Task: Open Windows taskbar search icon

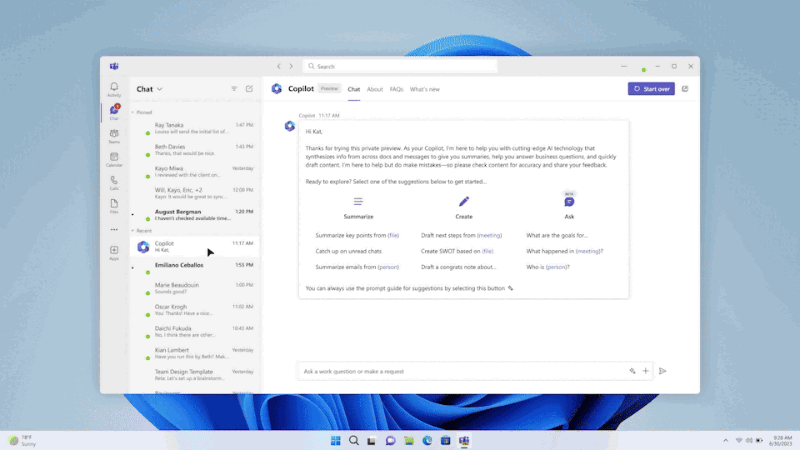Action: 354,440
